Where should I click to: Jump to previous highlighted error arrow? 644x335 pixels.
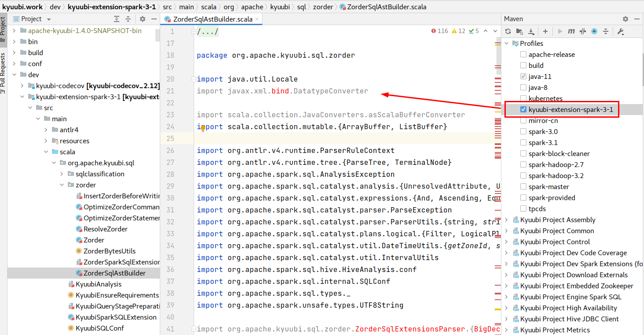(486, 31)
